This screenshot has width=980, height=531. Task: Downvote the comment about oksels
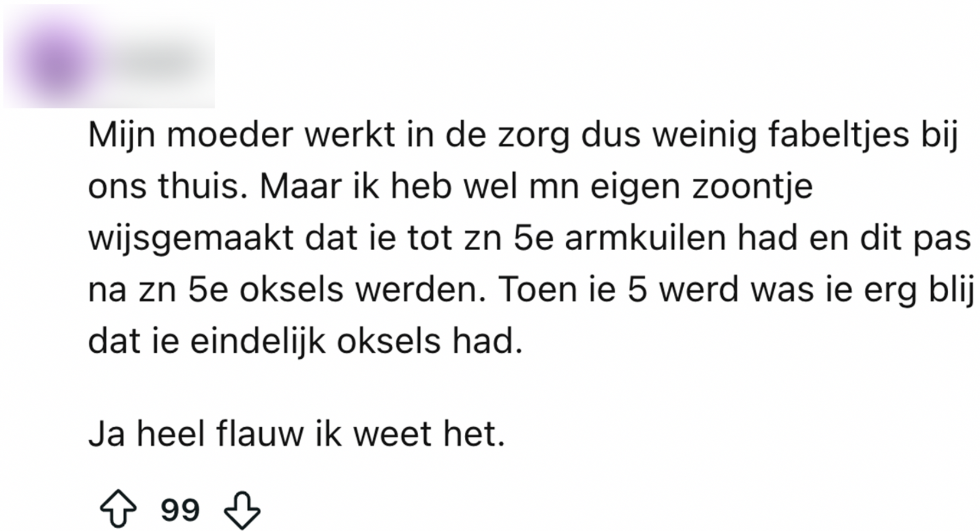point(242,510)
